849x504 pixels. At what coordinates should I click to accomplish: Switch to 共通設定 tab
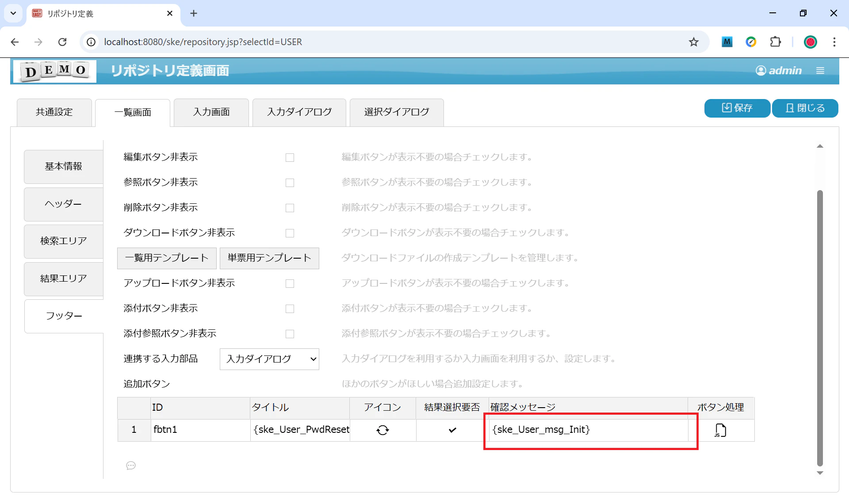54,112
